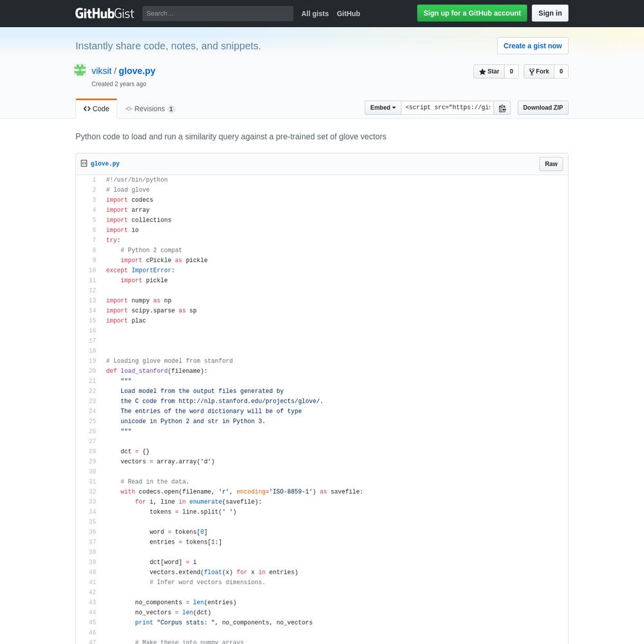
Task: Star this gist
Action: point(489,71)
